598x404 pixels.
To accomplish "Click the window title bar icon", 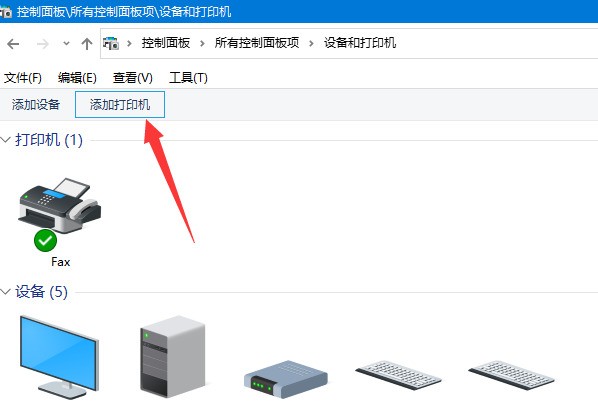I will [x=6, y=12].
